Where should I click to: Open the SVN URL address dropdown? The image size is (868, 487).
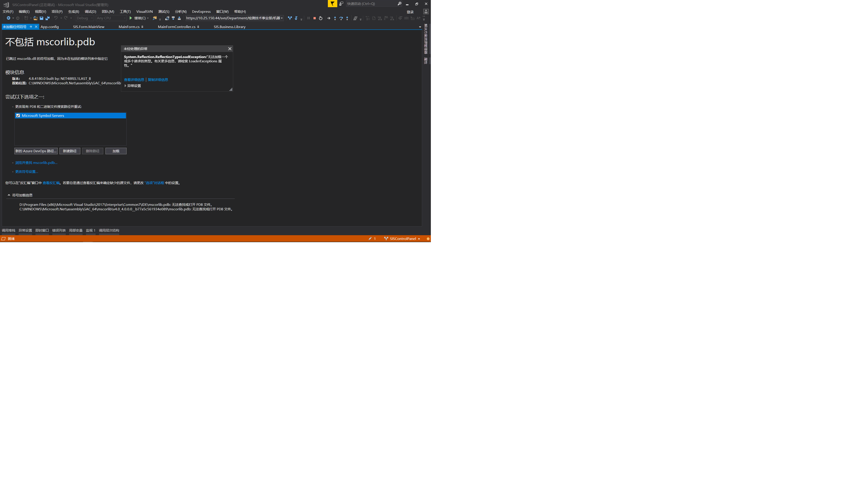[282, 18]
